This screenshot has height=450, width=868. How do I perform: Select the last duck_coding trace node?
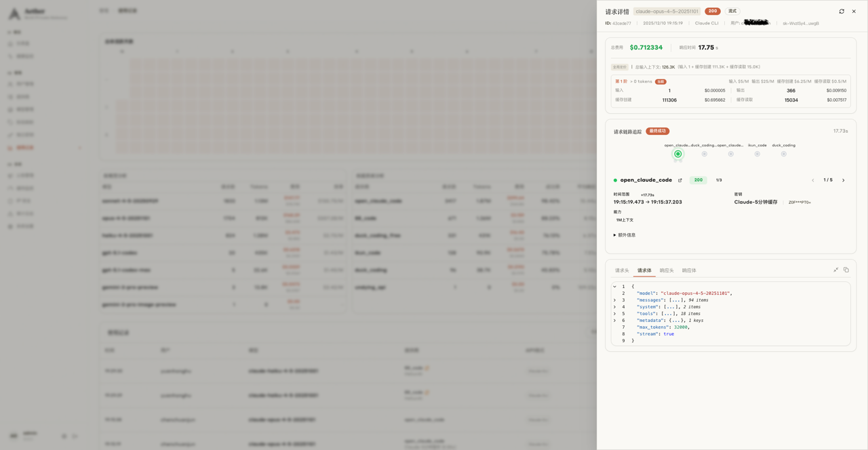[x=783, y=154]
